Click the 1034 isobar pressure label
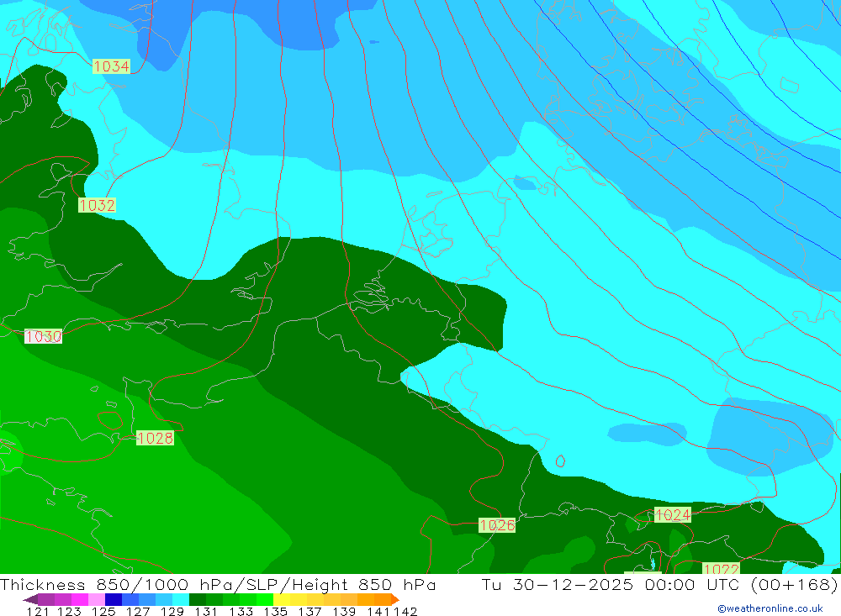 coord(111,66)
